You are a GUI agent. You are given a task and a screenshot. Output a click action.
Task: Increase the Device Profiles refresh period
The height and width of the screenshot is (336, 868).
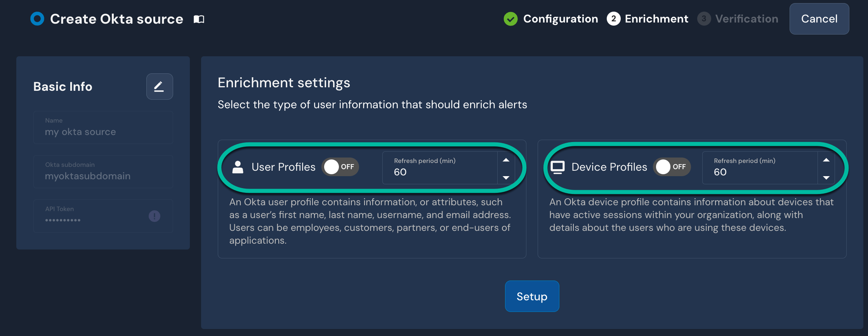826,160
